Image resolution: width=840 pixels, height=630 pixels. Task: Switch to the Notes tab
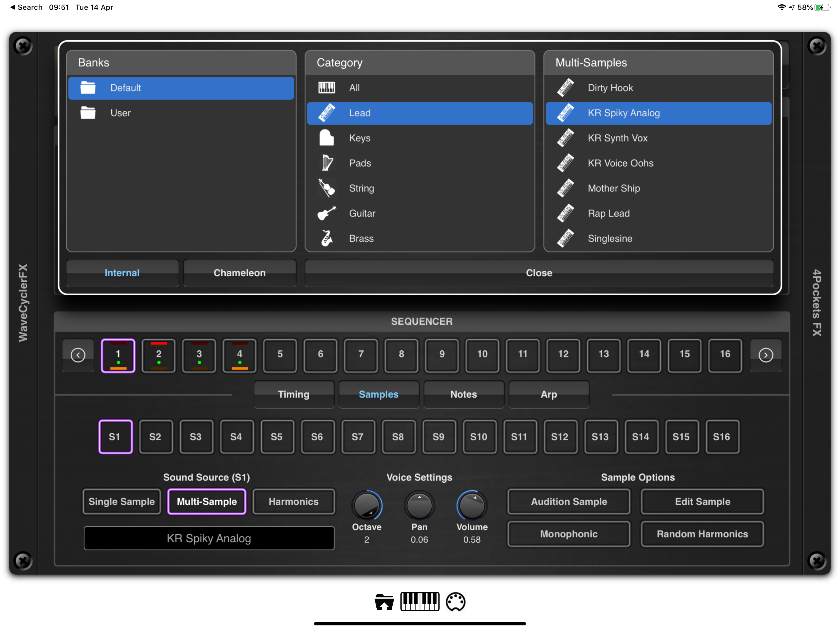[463, 394]
